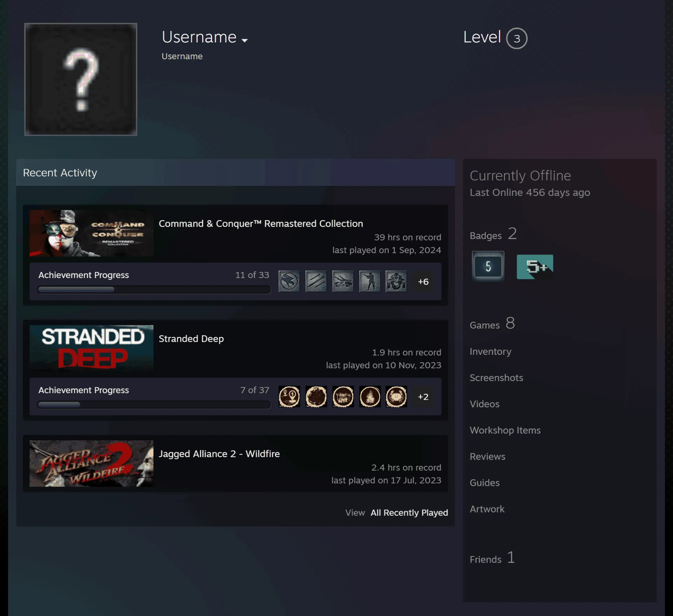Go to Videos
673x616 pixels.
click(484, 404)
